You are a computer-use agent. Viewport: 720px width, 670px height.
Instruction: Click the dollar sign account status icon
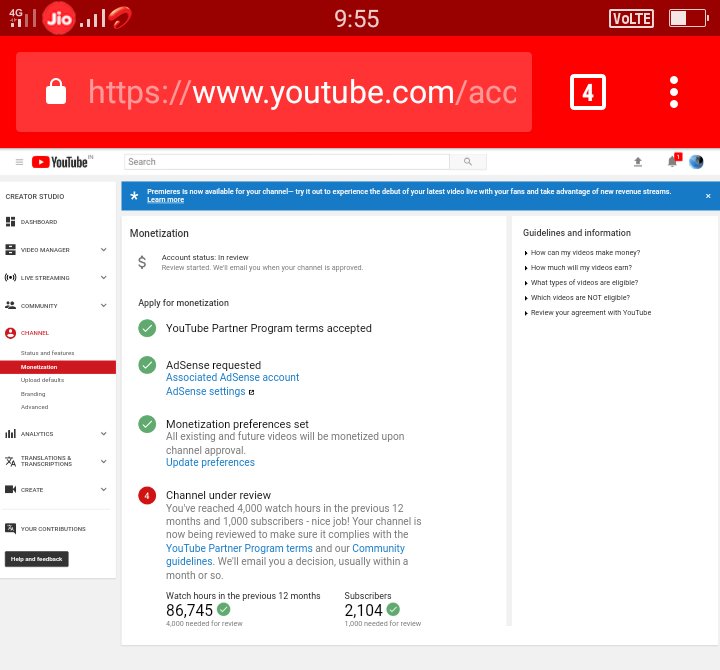(x=142, y=262)
